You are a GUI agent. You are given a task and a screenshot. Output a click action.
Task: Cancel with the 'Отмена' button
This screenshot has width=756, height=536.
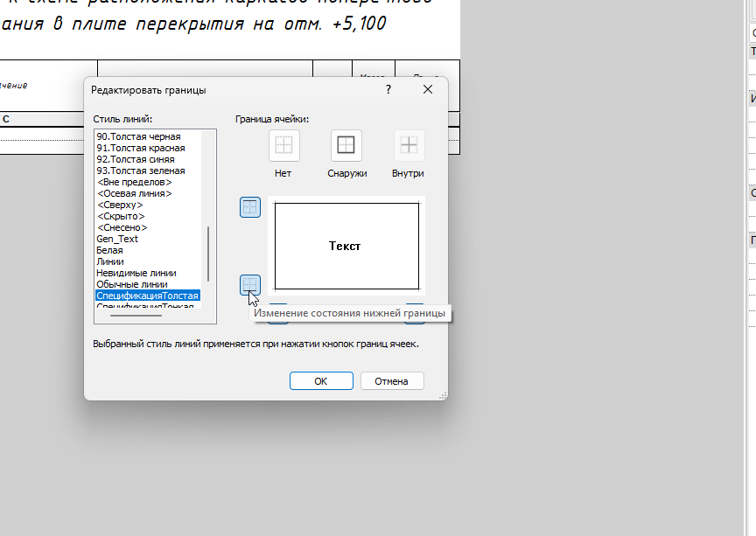click(x=392, y=380)
